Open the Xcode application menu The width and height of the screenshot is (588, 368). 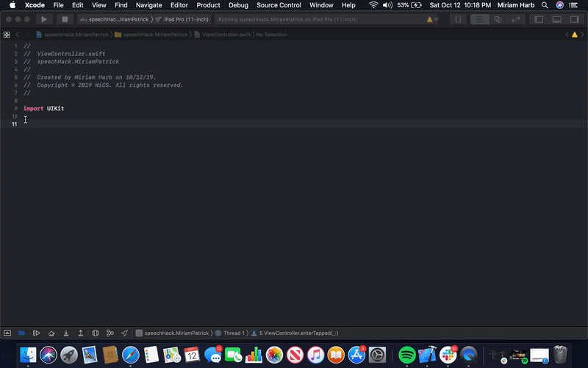click(35, 5)
